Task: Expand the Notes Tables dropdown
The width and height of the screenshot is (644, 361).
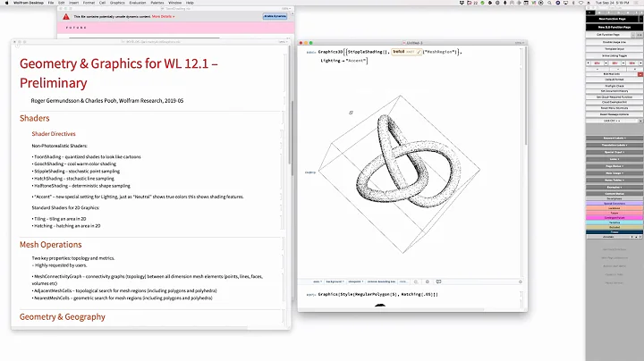Action: click(614, 180)
